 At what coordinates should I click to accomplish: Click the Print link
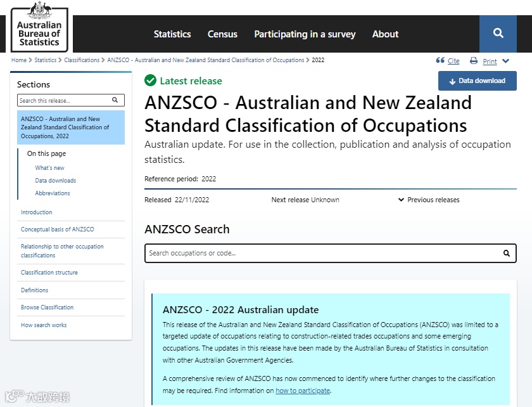[x=490, y=61]
